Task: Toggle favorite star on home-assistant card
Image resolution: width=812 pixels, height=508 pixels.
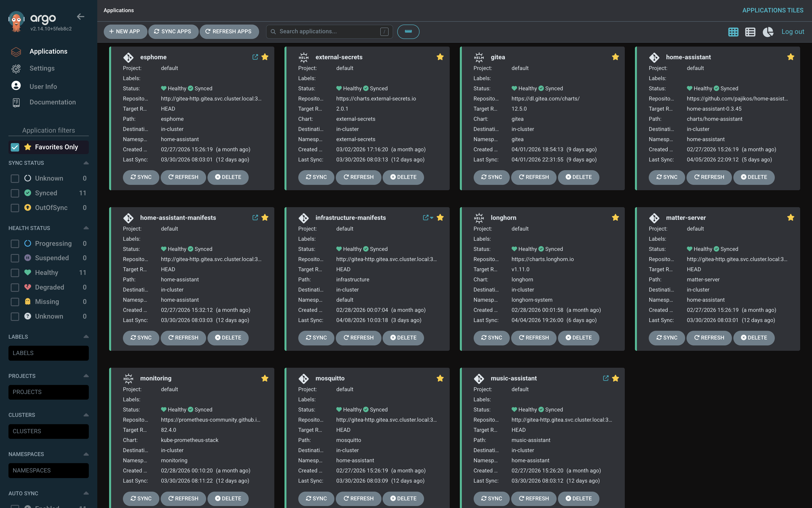Action: (791, 57)
